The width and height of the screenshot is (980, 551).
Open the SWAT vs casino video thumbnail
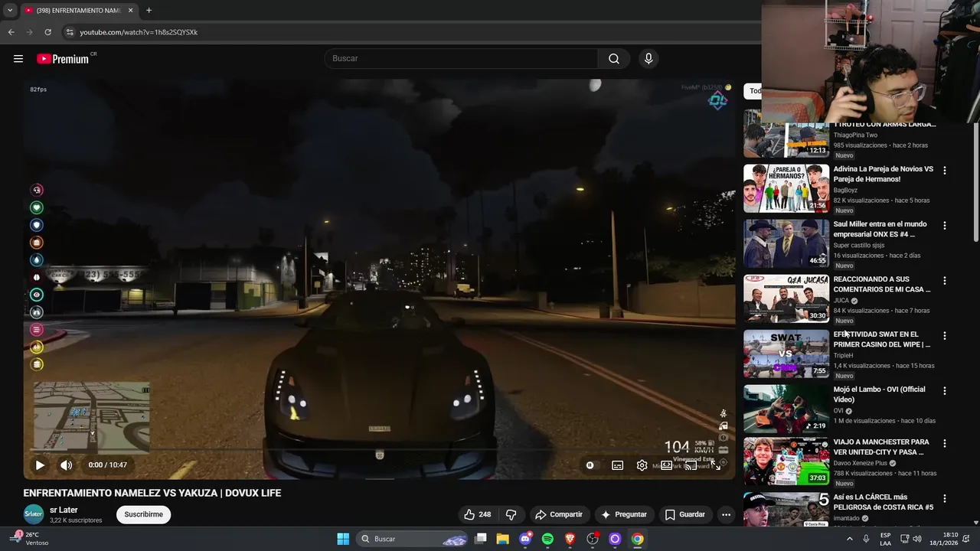pyautogui.click(x=786, y=354)
